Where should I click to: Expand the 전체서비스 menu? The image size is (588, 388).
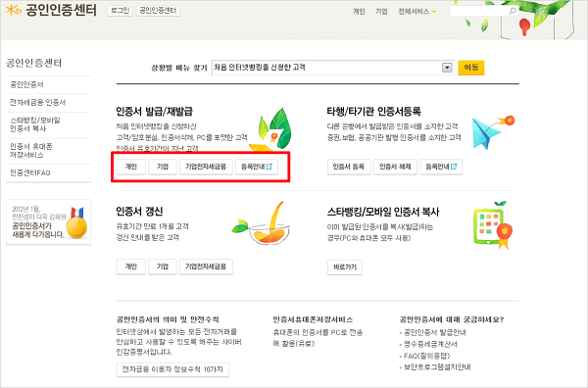tap(417, 12)
